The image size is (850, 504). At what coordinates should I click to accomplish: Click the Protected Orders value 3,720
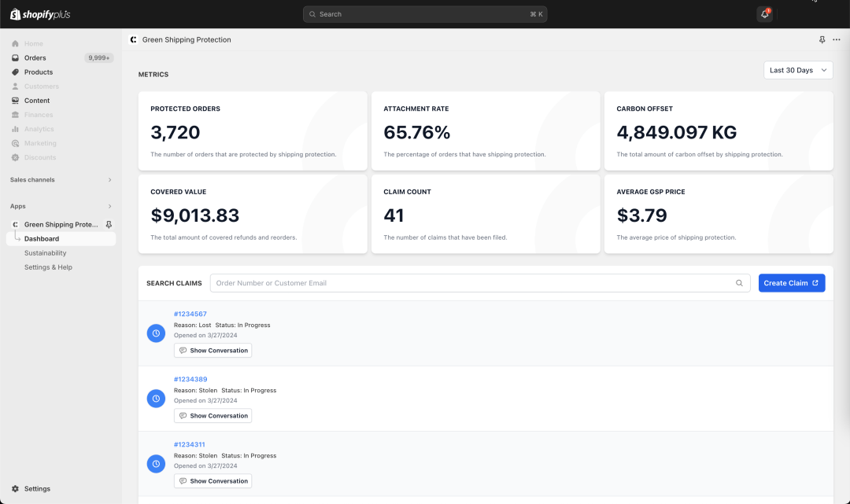click(x=175, y=133)
